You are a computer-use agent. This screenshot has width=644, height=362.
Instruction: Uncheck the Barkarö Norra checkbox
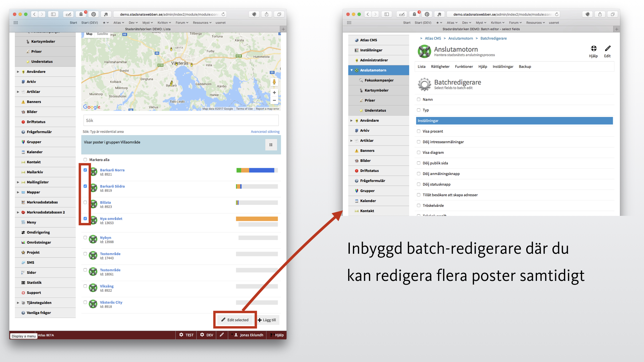tap(85, 170)
